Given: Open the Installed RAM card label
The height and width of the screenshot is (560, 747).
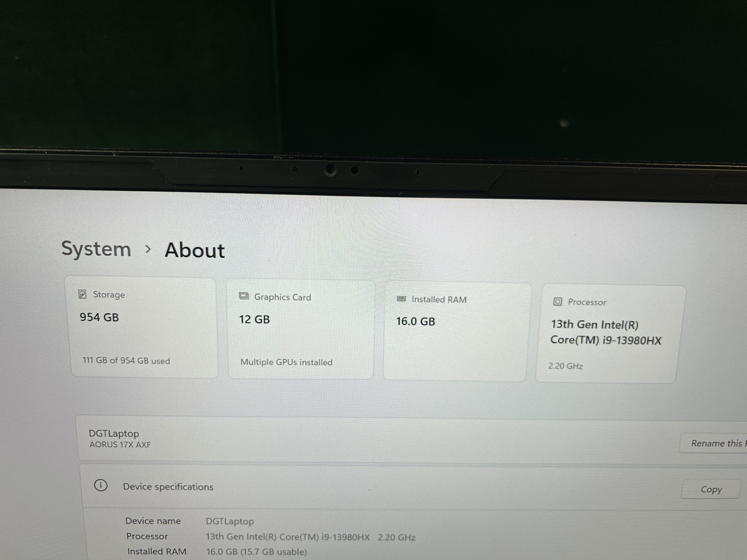Looking at the screenshot, I should coord(439,300).
